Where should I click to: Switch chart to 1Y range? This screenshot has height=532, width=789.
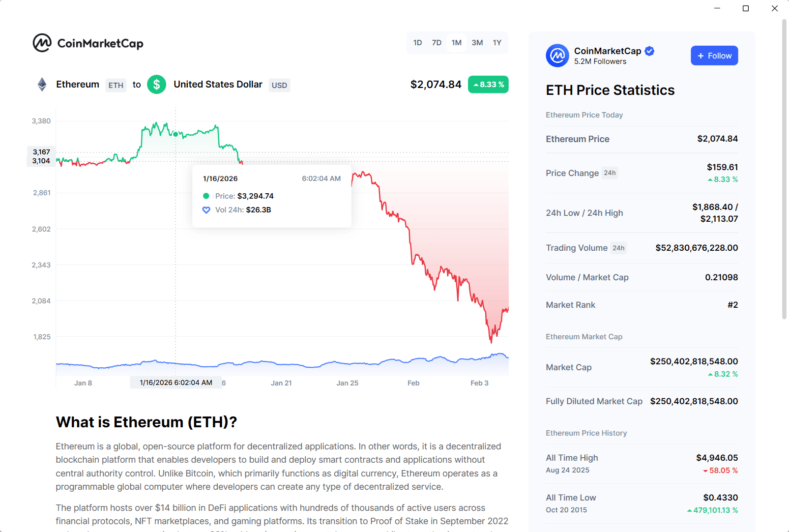[x=497, y=43]
